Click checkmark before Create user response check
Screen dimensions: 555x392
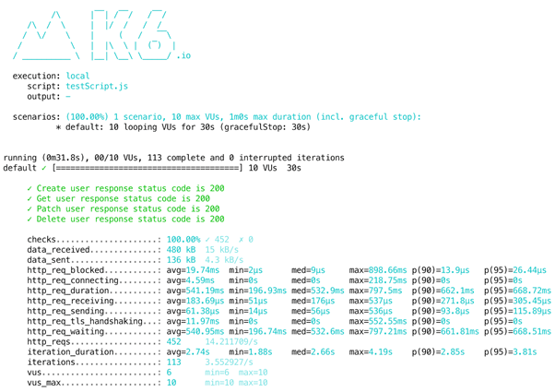click(x=30, y=188)
